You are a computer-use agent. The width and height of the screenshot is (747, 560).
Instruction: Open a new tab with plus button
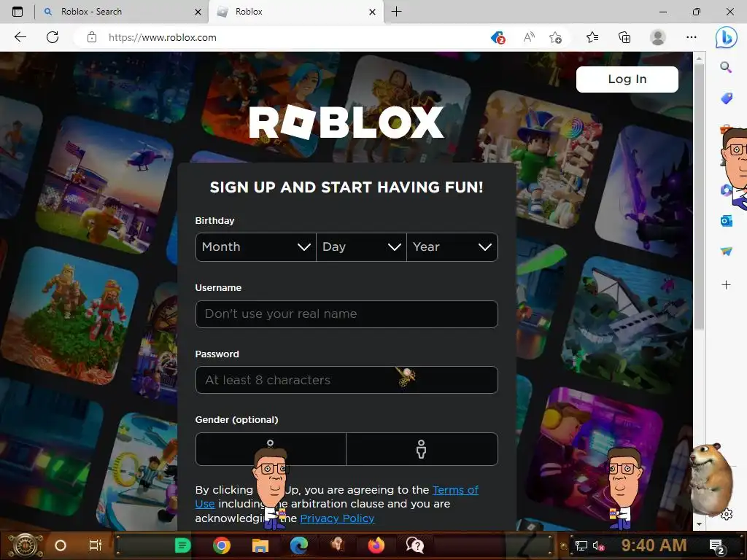click(396, 12)
